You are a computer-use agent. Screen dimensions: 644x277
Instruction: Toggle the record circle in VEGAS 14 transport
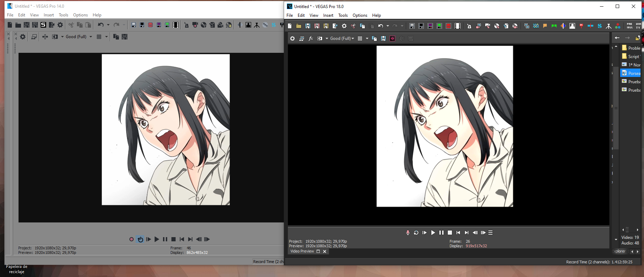pyautogui.click(x=132, y=239)
